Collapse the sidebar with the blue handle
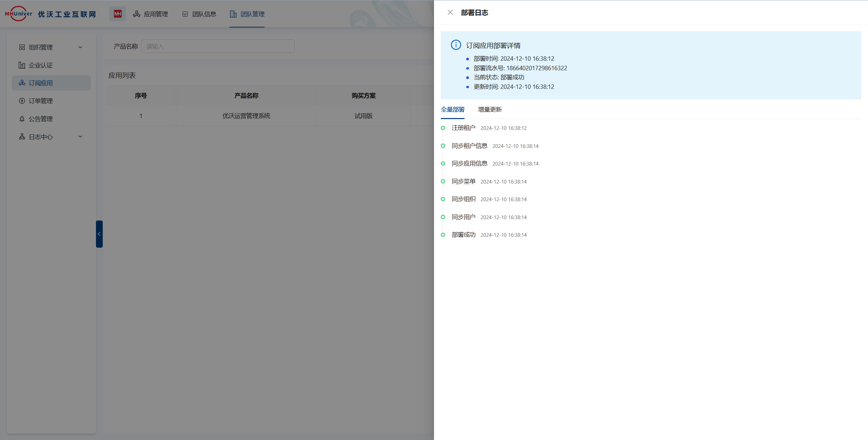 [x=99, y=234]
